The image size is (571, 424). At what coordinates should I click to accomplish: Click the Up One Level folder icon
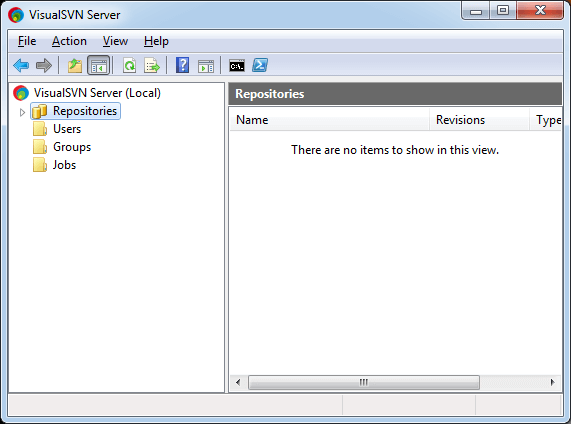(x=75, y=66)
